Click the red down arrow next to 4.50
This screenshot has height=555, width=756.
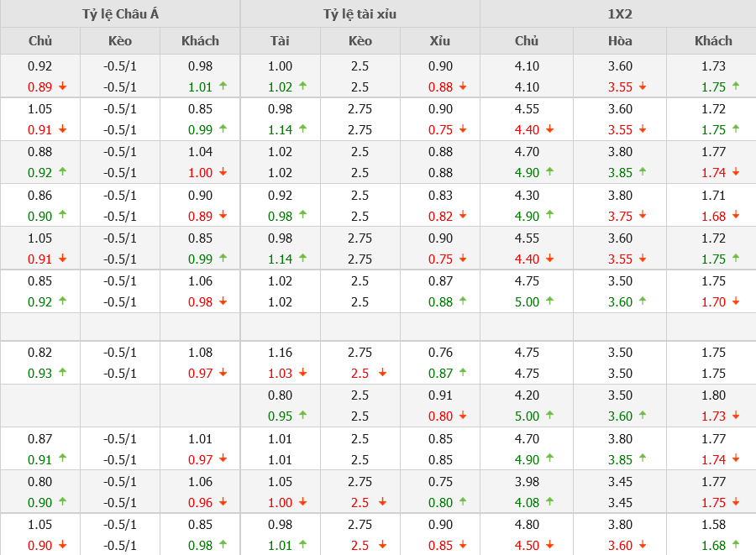coord(550,546)
